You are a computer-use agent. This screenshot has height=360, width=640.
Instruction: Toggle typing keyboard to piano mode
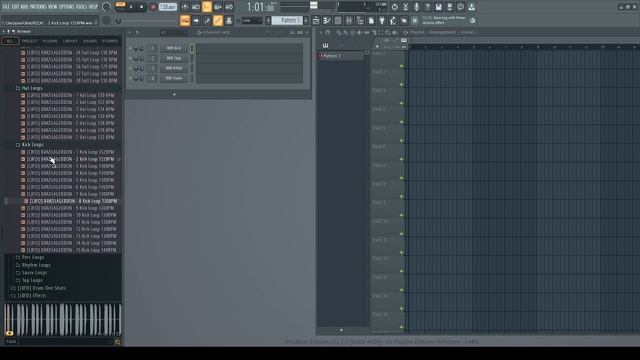[185, 20]
